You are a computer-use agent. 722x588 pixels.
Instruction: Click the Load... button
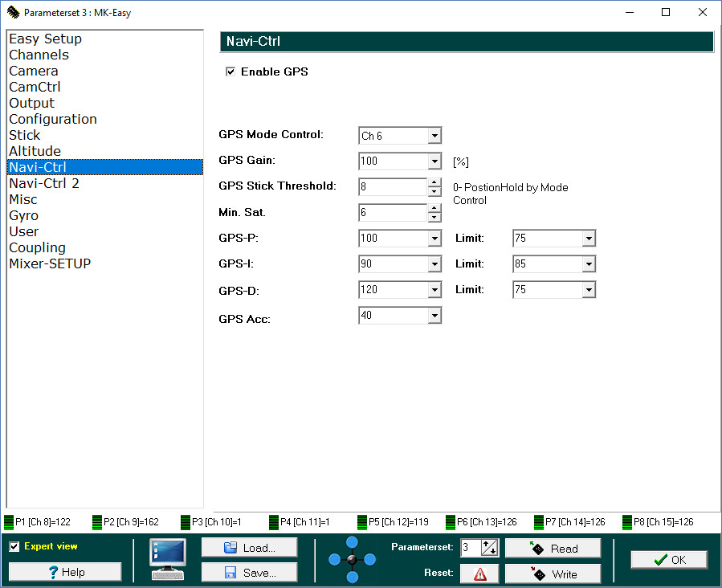tap(249, 548)
